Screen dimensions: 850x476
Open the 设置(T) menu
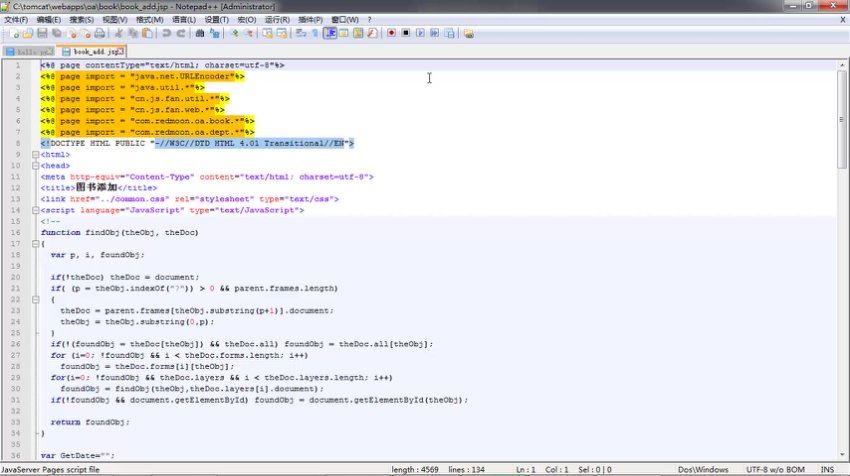point(216,19)
